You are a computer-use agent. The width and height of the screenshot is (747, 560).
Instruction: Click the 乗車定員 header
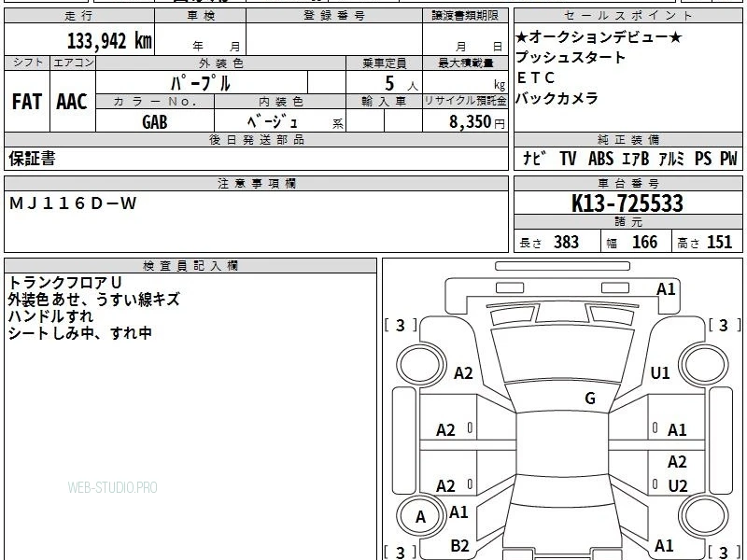[x=384, y=63]
